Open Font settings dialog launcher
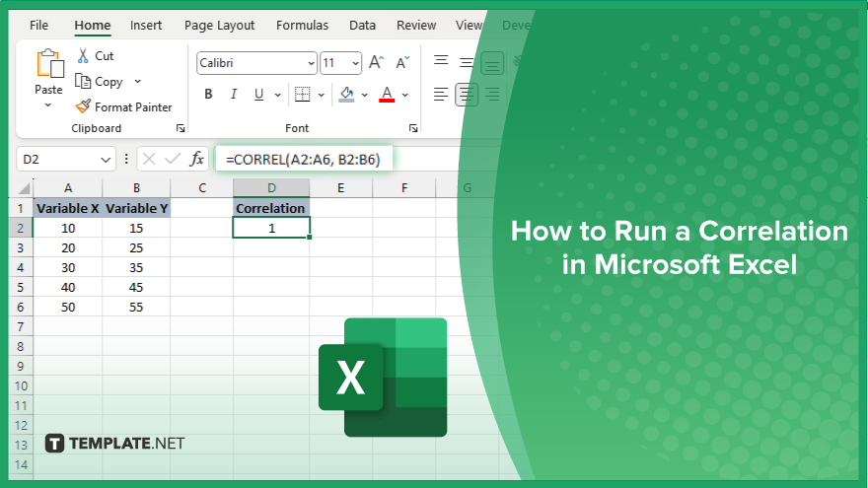 click(x=413, y=128)
